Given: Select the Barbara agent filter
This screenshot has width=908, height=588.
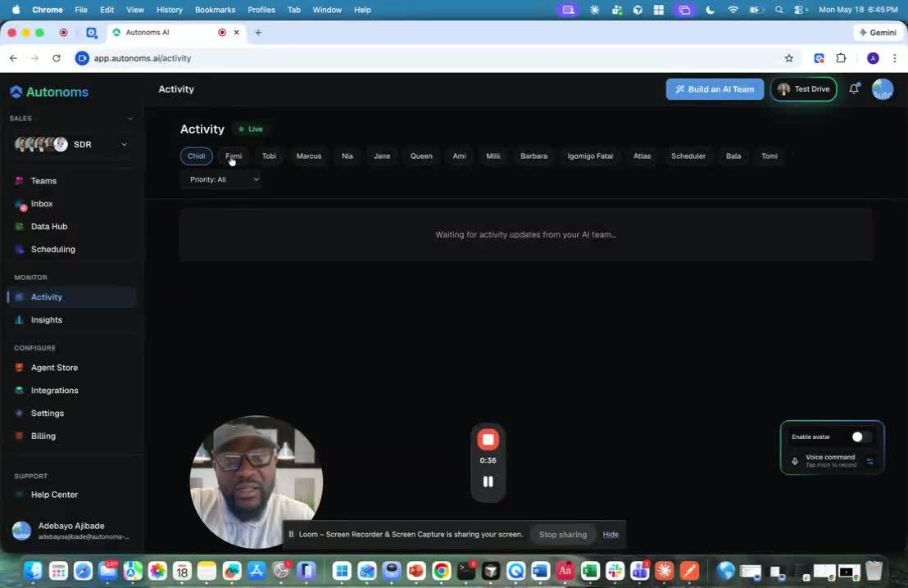Looking at the screenshot, I should (533, 156).
